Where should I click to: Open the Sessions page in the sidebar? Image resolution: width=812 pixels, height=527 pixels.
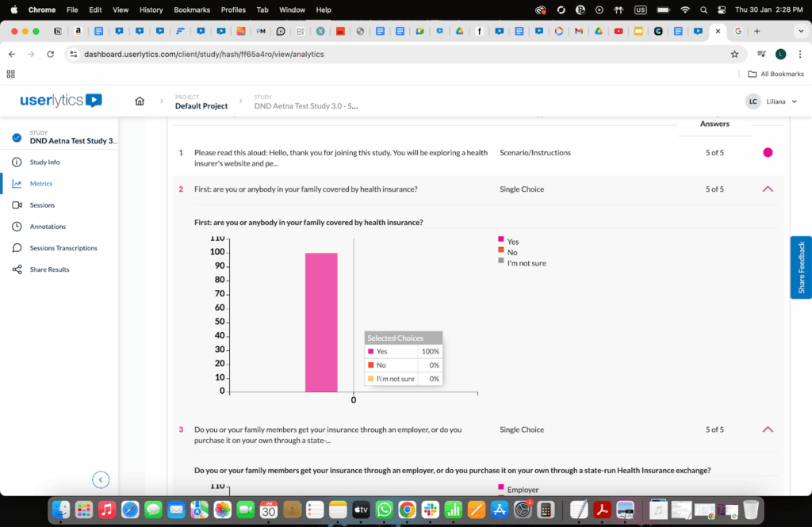tap(42, 205)
